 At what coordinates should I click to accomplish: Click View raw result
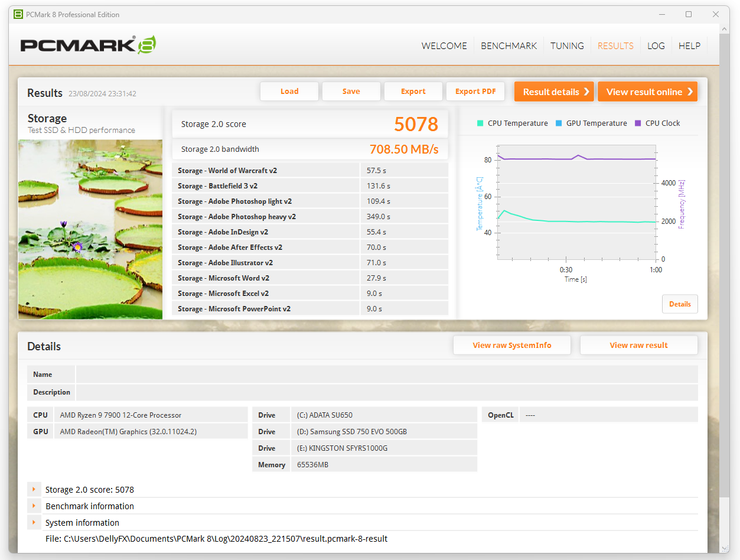[x=639, y=346]
